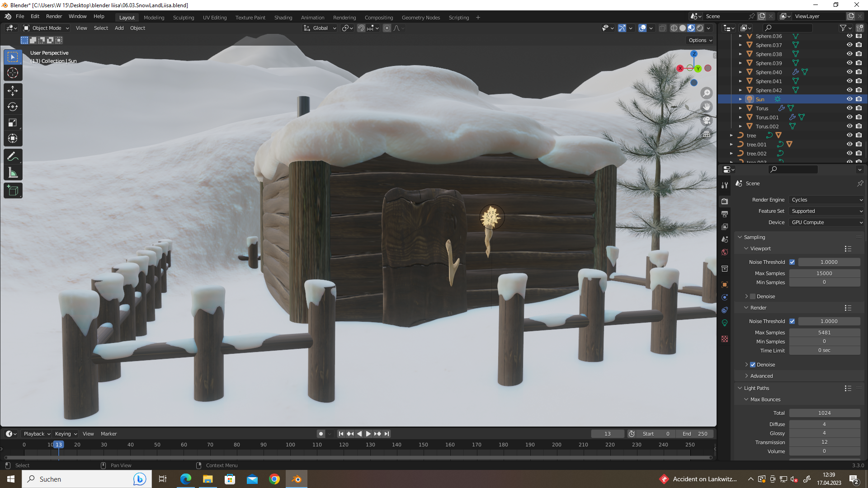
Task: Switch perspective/orthographic grid icon
Action: click(707, 134)
